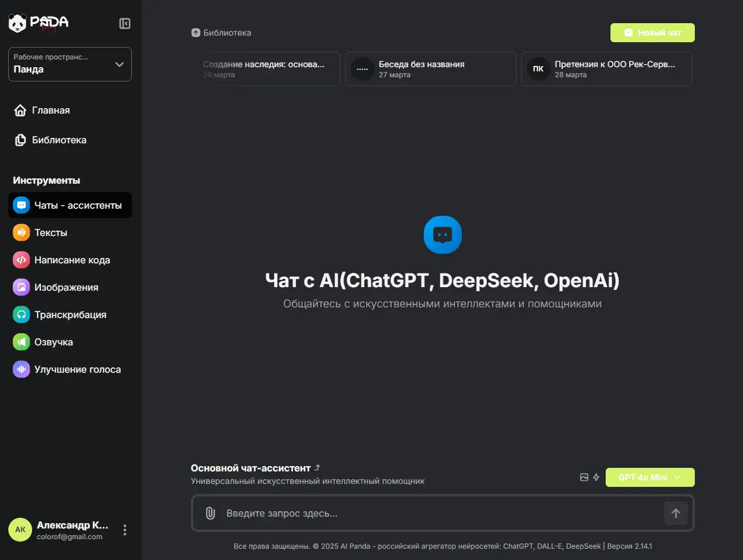
Task: Click the paperclip attach file icon
Action: 210,513
